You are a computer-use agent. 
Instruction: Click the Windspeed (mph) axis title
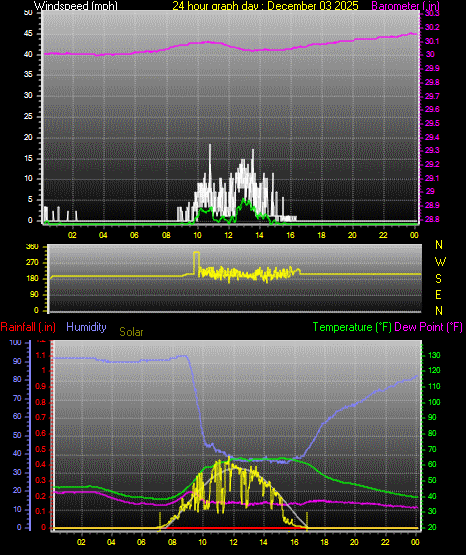point(76,6)
